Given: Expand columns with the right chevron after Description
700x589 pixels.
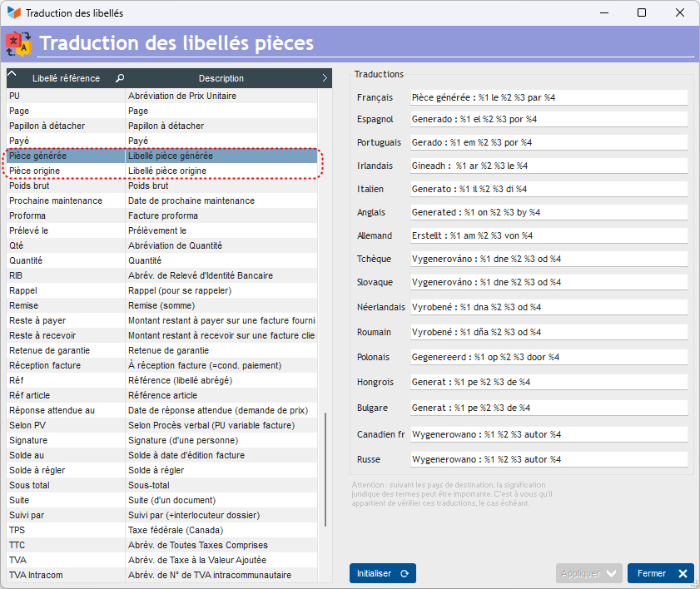Looking at the screenshot, I should coord(325,78).
